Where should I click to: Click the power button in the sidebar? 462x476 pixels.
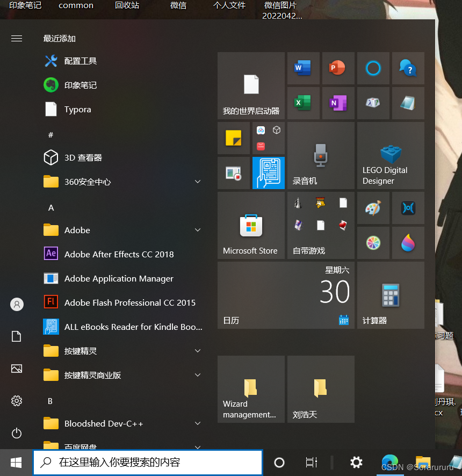click(x=16, y=433)
